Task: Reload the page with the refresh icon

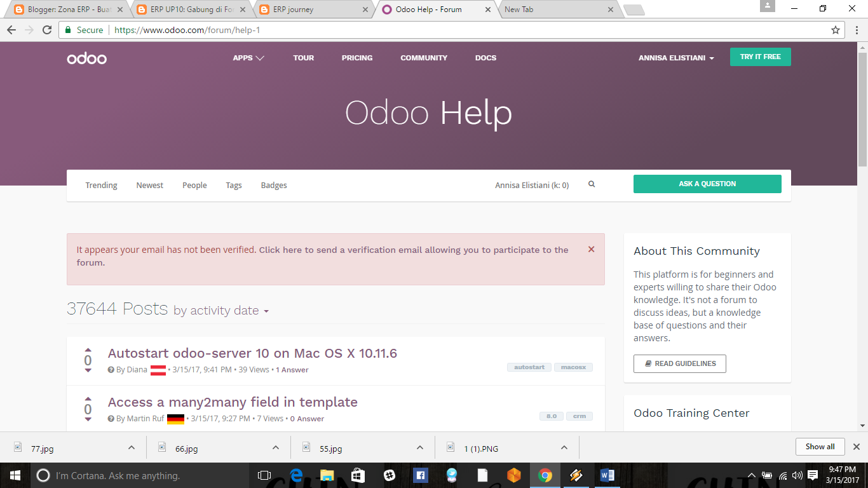Action: tap(47, 30)
